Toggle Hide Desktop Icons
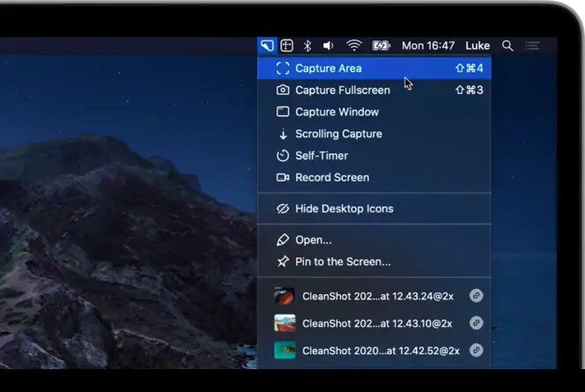Viewport: 585px width, 392px height. 374,209
